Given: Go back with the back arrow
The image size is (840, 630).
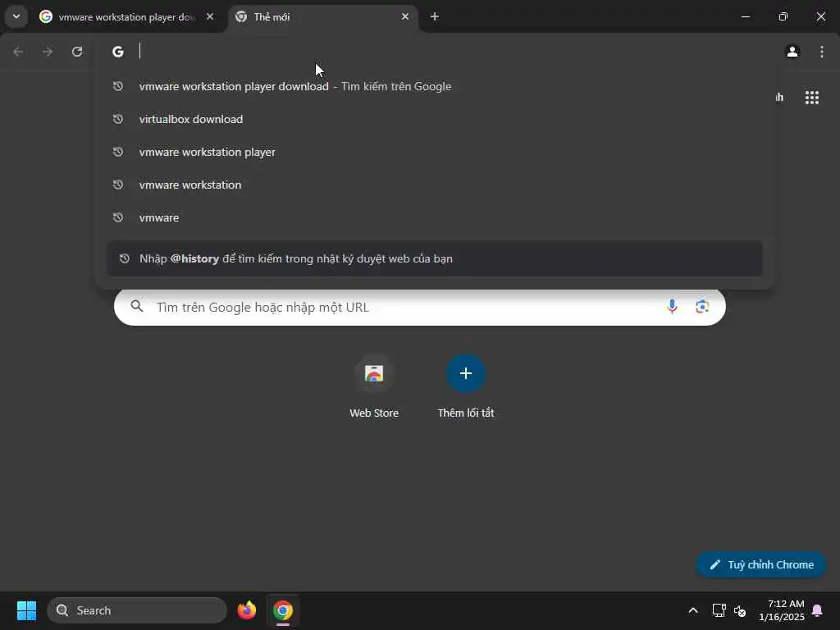Looking at the screenshot, I should tap(18, 52).
